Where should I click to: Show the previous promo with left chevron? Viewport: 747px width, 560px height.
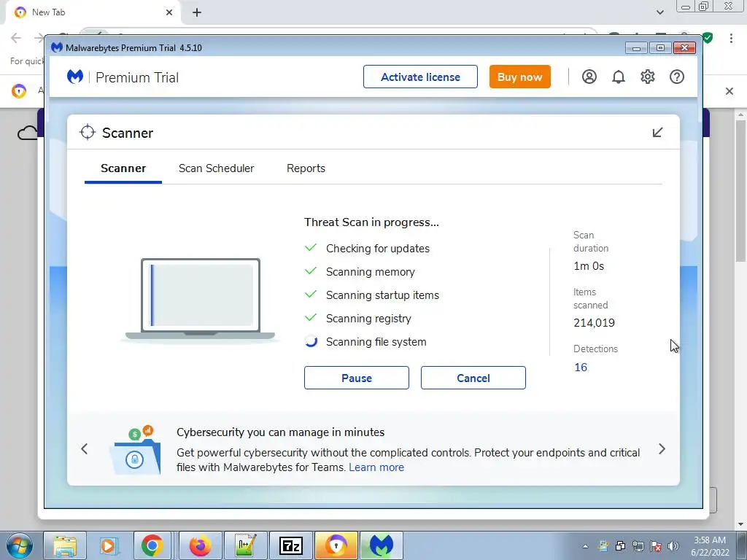[x=85, y=448]
